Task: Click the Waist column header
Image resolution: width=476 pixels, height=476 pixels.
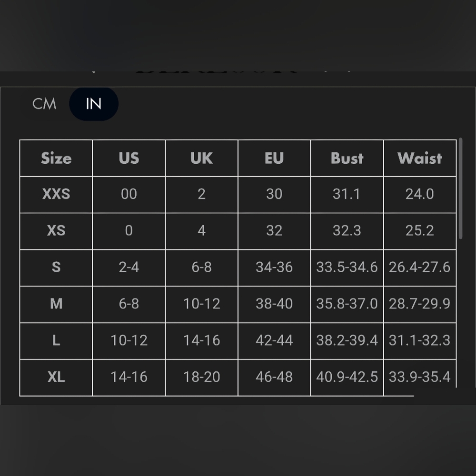Action: [419, 159]
